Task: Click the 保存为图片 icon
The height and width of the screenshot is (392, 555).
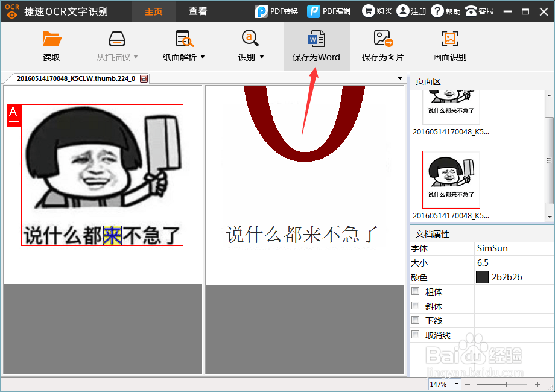Action: pyautogui.click(x=383, y=38)
